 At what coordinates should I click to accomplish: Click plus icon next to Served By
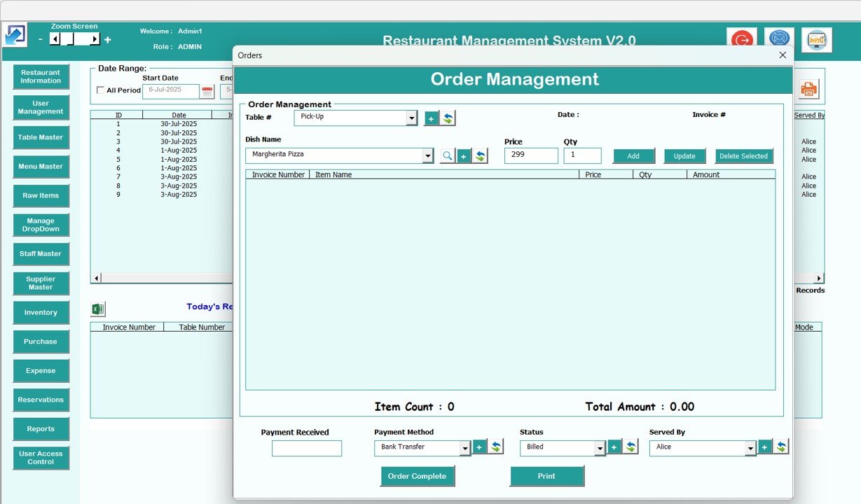pos(765,447)
